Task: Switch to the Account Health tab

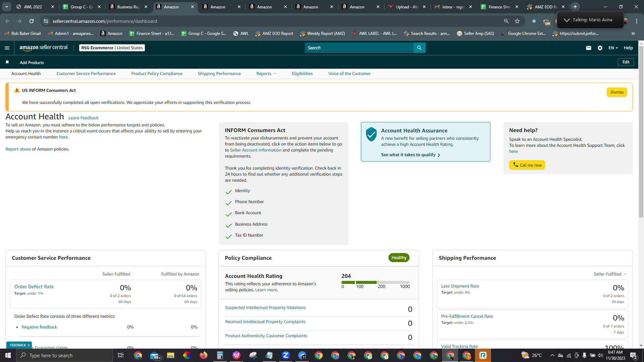Action: [26, 74]
